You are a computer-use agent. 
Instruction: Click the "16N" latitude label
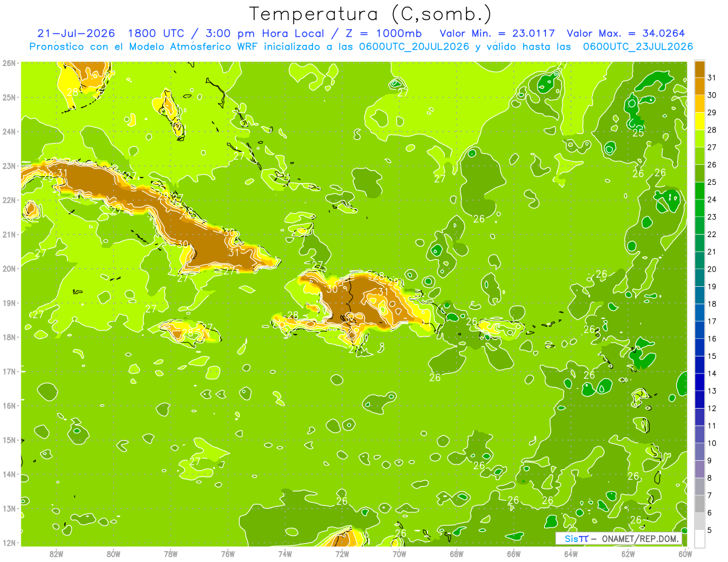9,405
